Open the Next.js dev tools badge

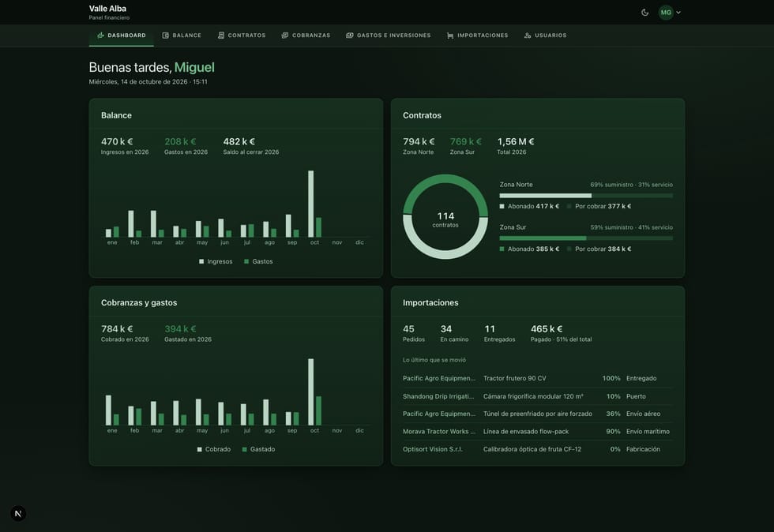point(18,513)
